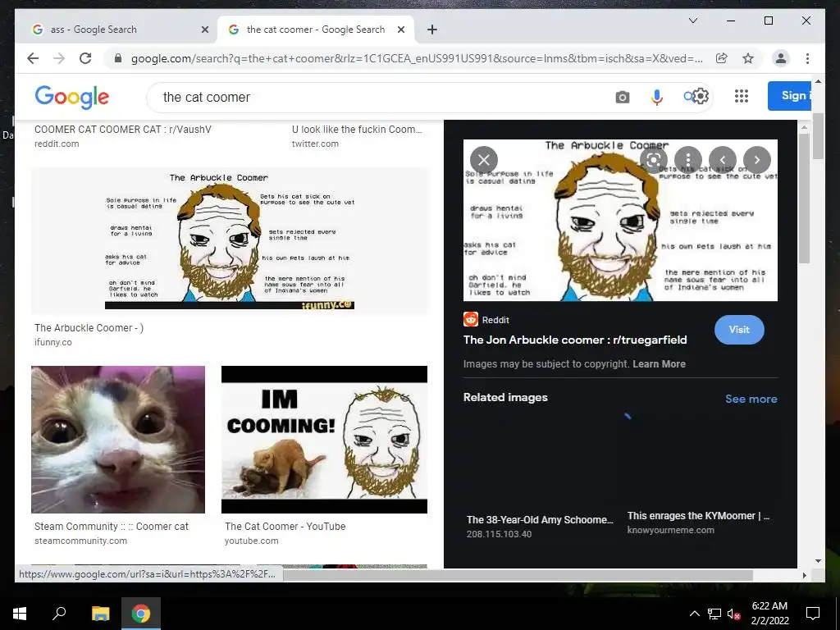Open a new browser tab
The width and height of the screenshot is (840, 630).
432,30
